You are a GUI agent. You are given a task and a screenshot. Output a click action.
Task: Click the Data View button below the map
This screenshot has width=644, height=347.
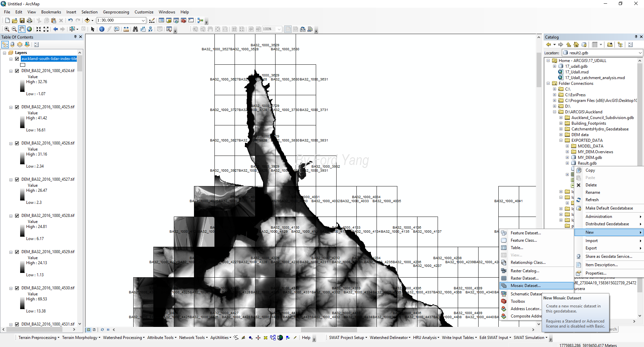(x=89, y=330)
